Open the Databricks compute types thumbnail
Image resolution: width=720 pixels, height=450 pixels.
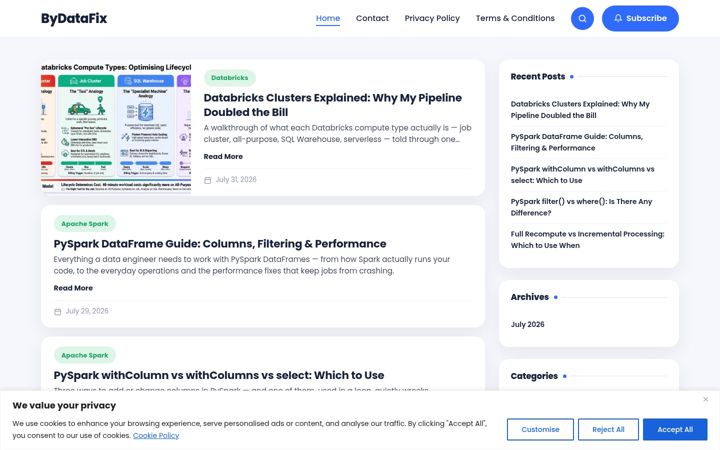click(x=116, y=127)
